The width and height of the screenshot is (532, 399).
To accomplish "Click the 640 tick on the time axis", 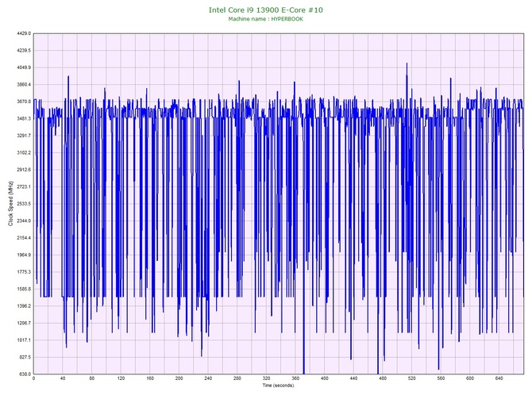I will point(499,378).
